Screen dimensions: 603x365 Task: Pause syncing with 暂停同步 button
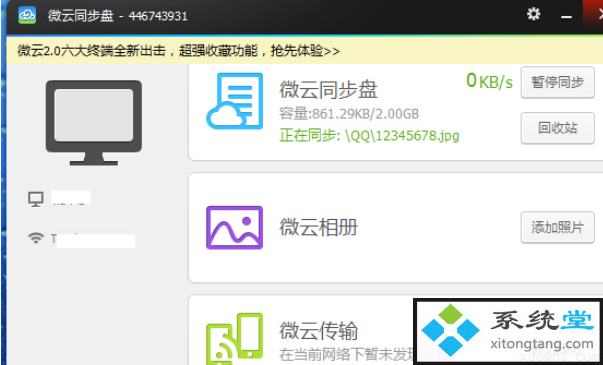(x=558, y=82)
